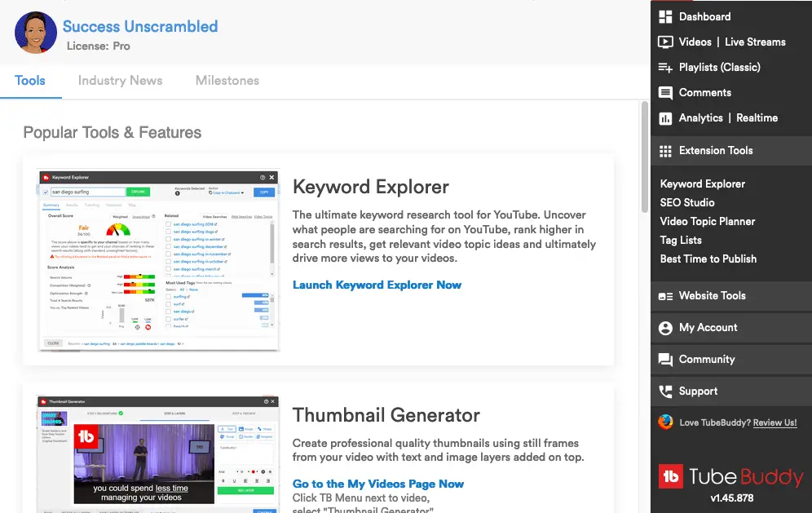Click the Review Us! link
Screen dimensions: 812x513
pyautogui.click(x=774, y=422)
